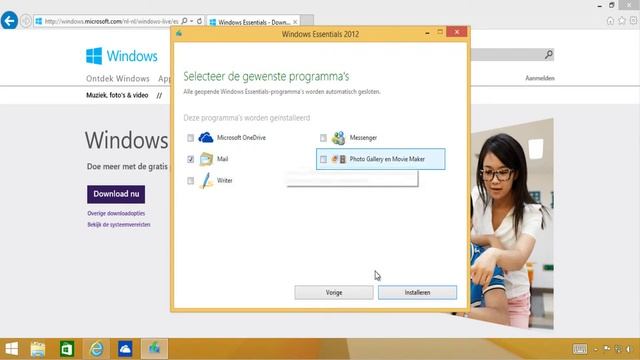The image size is (640, 360).
Task: Click the network icon in the system tray
Action: coord(618,349)
